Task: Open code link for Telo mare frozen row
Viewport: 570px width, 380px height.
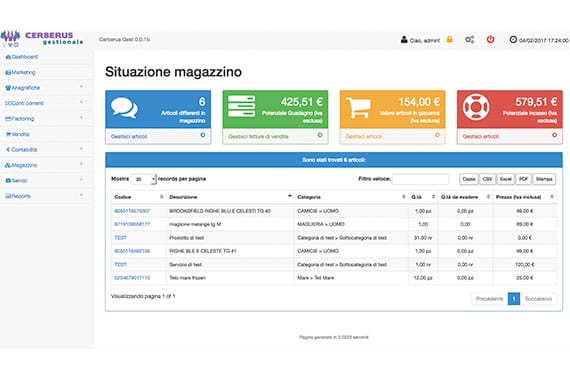Action: (x=132, y=278)
